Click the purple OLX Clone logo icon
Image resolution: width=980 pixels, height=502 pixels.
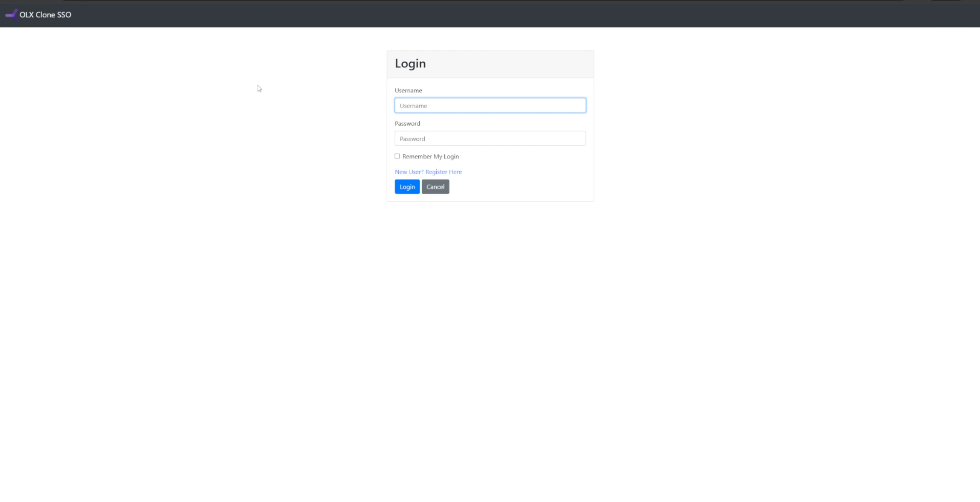(12, 15)
